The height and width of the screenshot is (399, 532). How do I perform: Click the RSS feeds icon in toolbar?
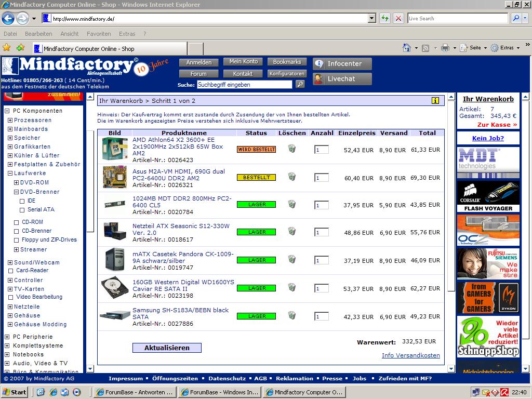[425, 48]
